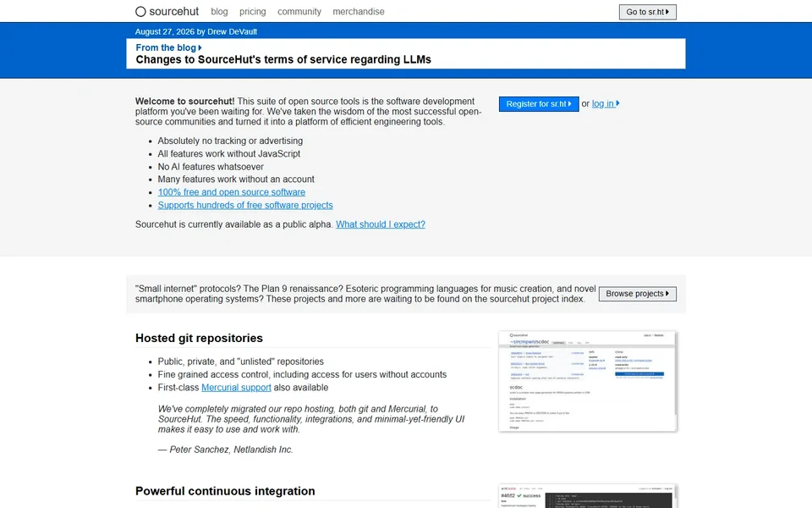
Task: Click the 'Fine grained access control' bullet
Action: coord(302,375)
